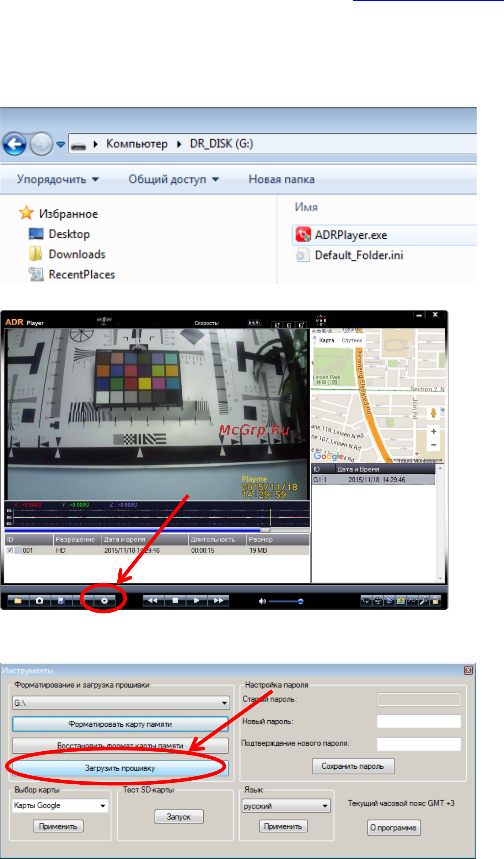Click the yellow marker in G-sensor graph

[x=271, y=517]
